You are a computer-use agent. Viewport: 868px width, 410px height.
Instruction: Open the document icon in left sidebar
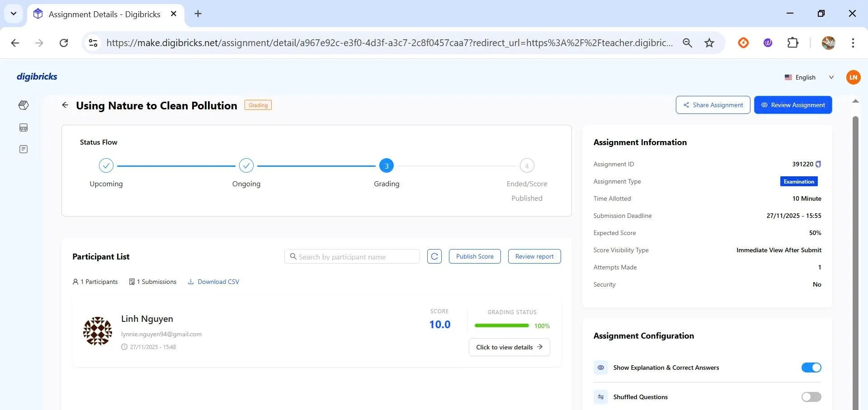[24, 149]
